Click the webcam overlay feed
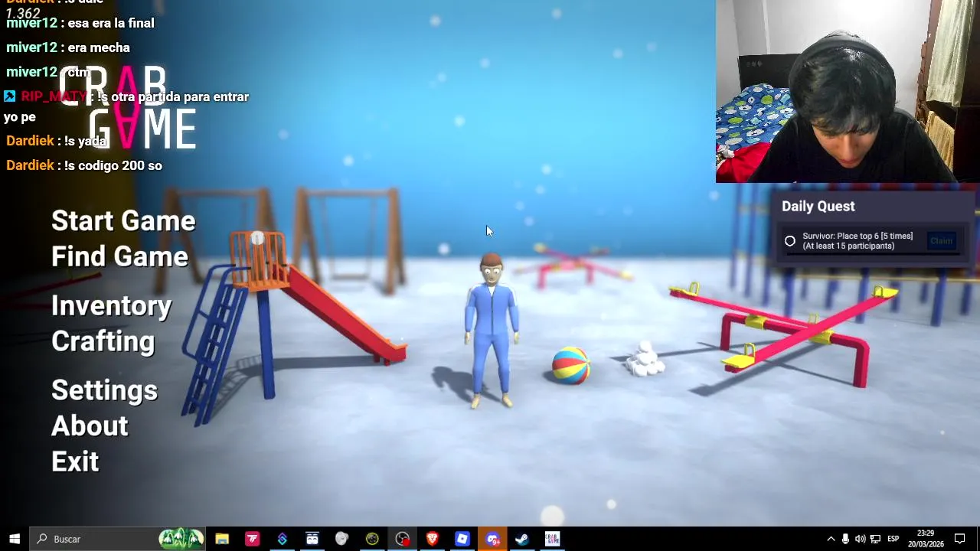 pyautogui.click(x=848, y=92)
